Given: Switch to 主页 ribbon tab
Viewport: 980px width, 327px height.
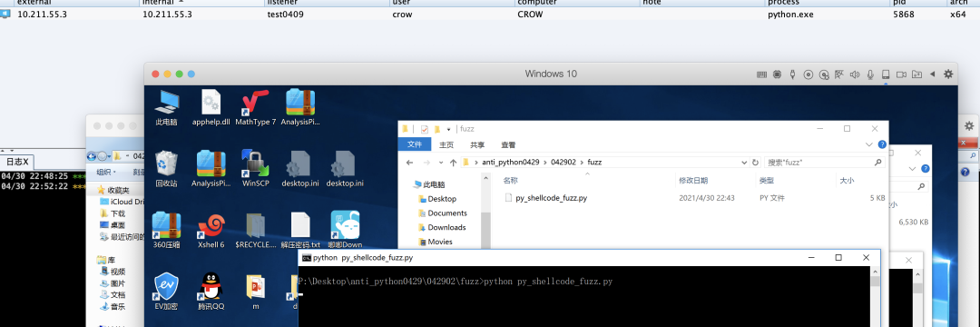Looking at the screenshot, I should [446, 144].
